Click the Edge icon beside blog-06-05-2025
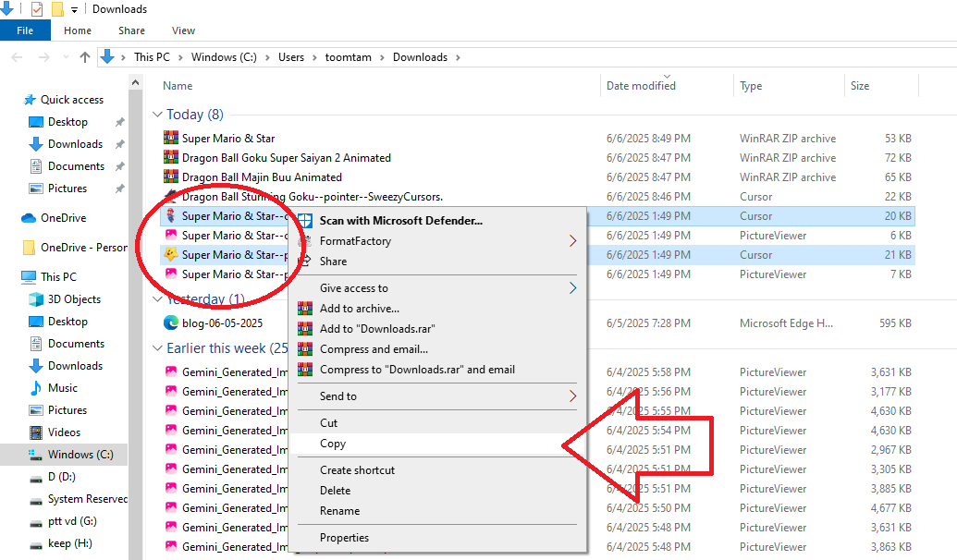 [171, 323]
